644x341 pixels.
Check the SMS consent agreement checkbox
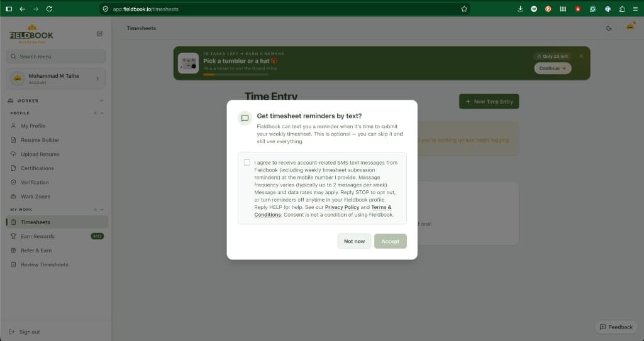pos(247,163)
